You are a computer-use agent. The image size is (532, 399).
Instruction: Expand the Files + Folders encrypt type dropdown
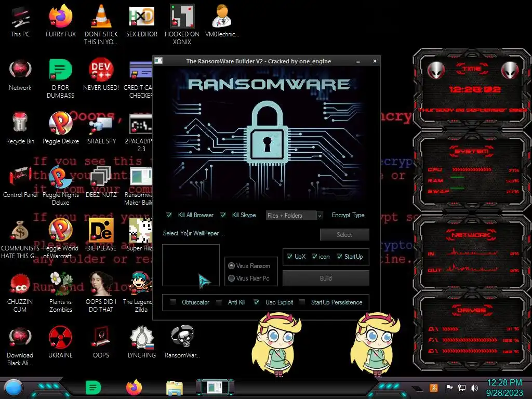coord(320,216)
